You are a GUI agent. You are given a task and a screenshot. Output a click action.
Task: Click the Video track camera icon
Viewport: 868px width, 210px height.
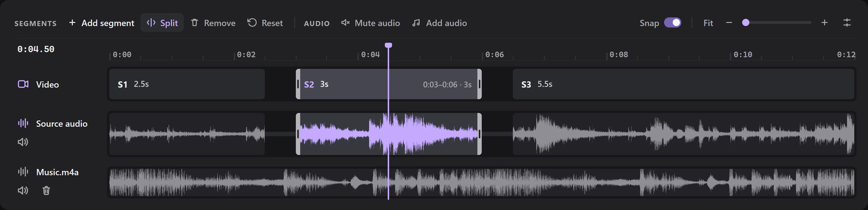(23, 84)
